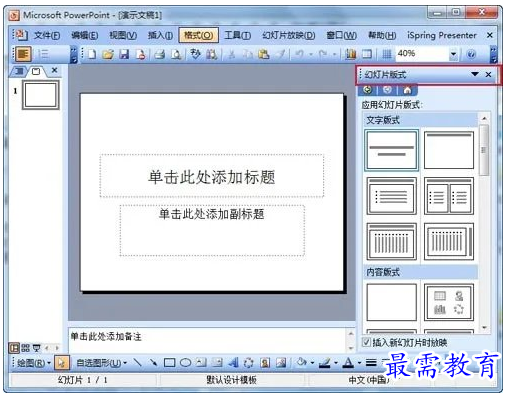Save the presentation with the disk icon
Image resolution: width=507 pixels, height=397 pixels.
(124, 54)
